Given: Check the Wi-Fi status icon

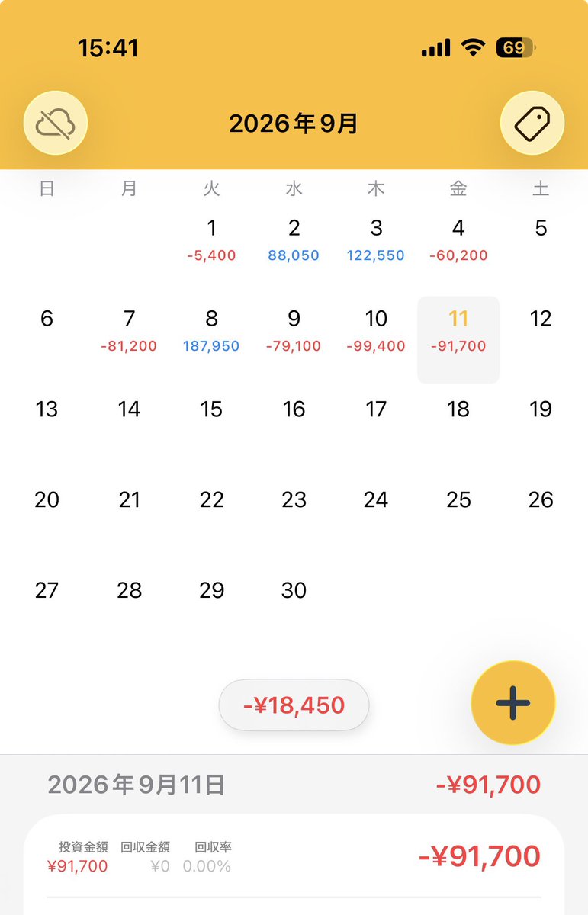Looking at the screenshot, I should (x=473, y=49).
